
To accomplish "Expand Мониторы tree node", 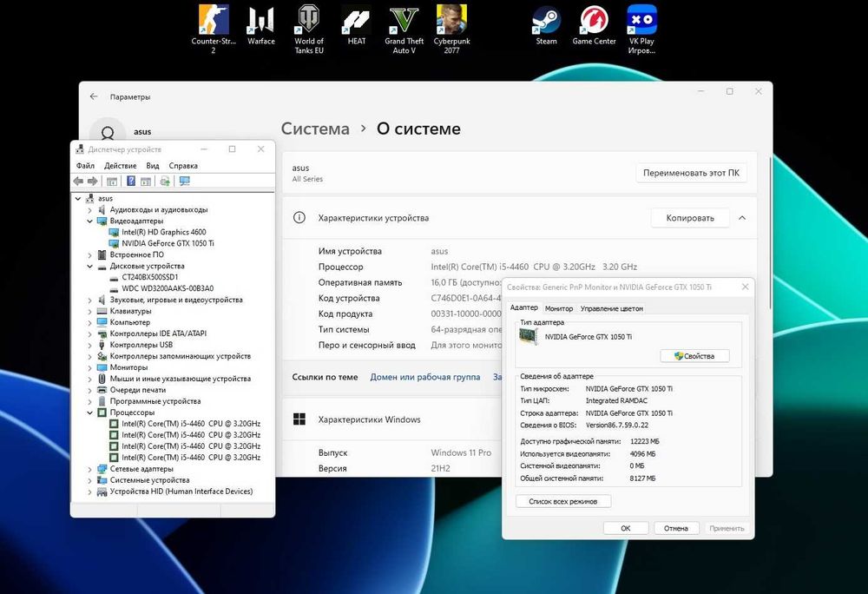I will click(x=89, y=367).
